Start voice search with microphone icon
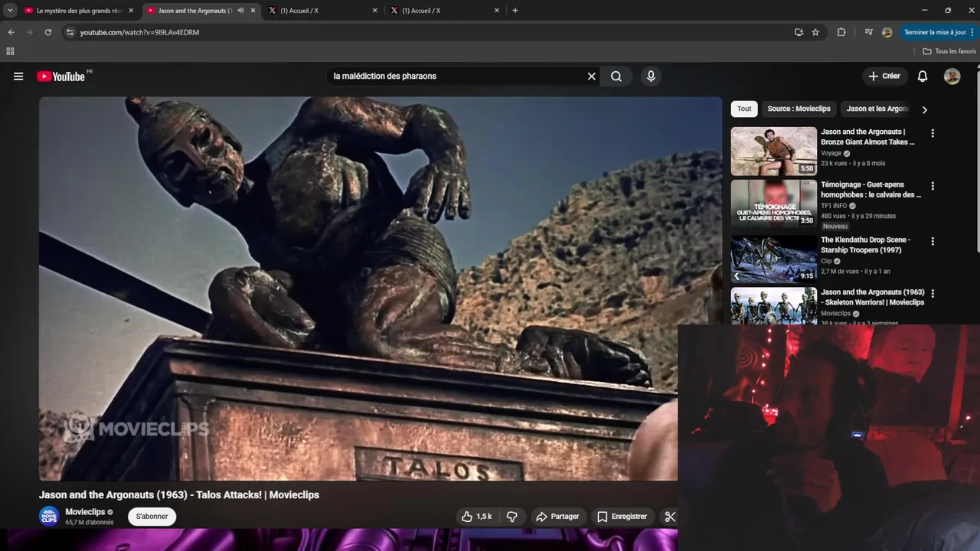Screen dimensions: 980x551 pyautogui.click(x=651, y=77)
